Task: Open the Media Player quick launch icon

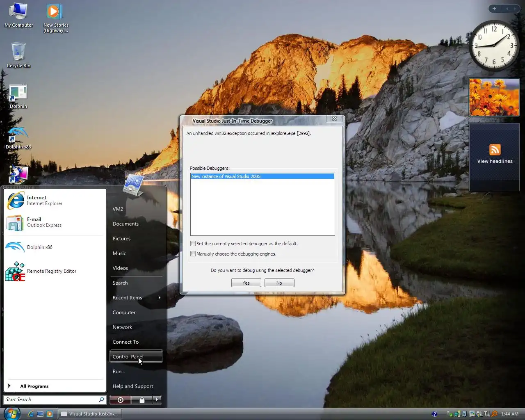Action: pyautogui.click(x=50, y=414)
